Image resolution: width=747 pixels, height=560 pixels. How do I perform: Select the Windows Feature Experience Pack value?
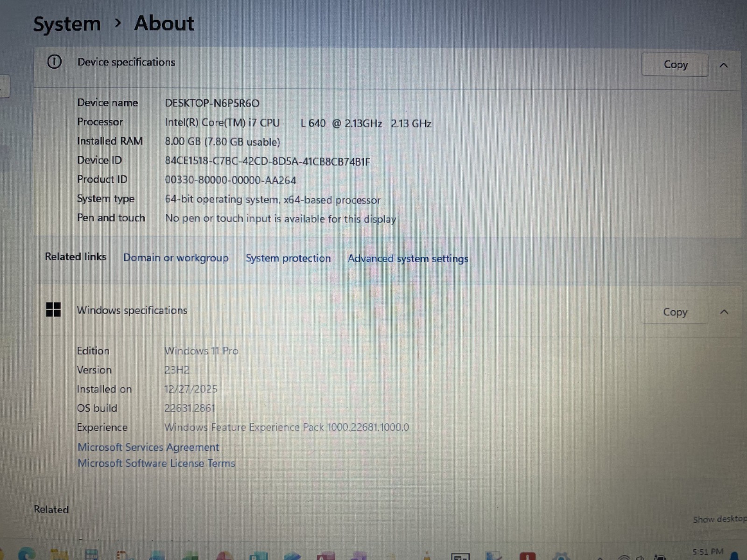pyautogui.click(x=287, y=427)
